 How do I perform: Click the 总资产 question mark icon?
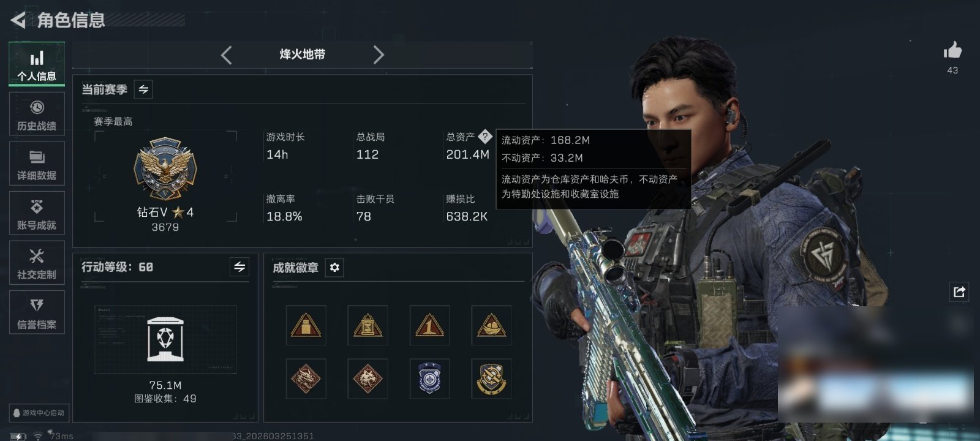(x=484, y=136)
